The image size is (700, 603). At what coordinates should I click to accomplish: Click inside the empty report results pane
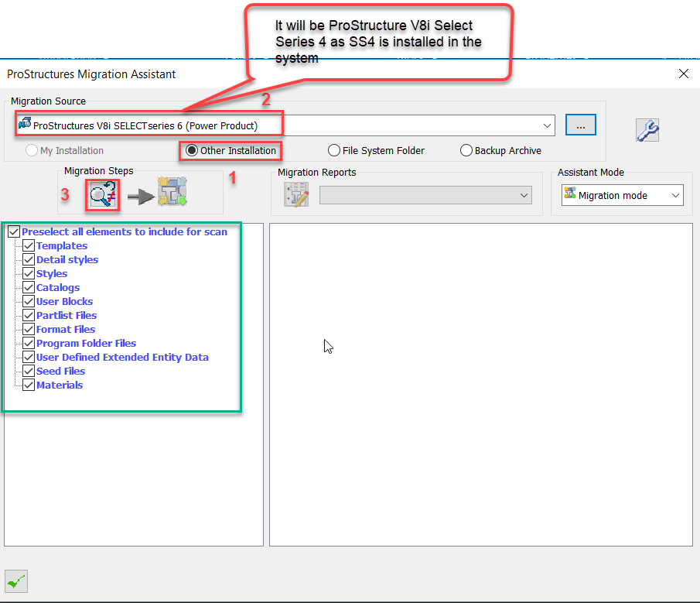pyautogui.click(x=481, y=385)
